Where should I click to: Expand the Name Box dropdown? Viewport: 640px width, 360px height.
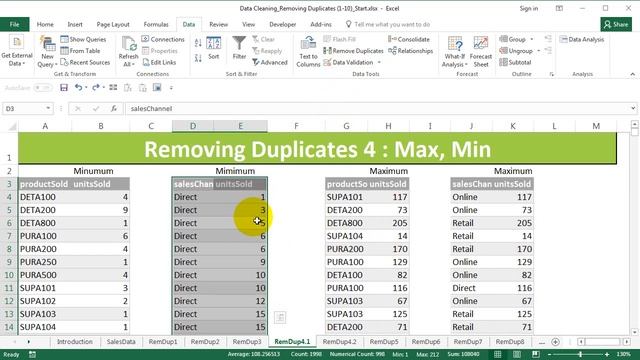point(48,109)
